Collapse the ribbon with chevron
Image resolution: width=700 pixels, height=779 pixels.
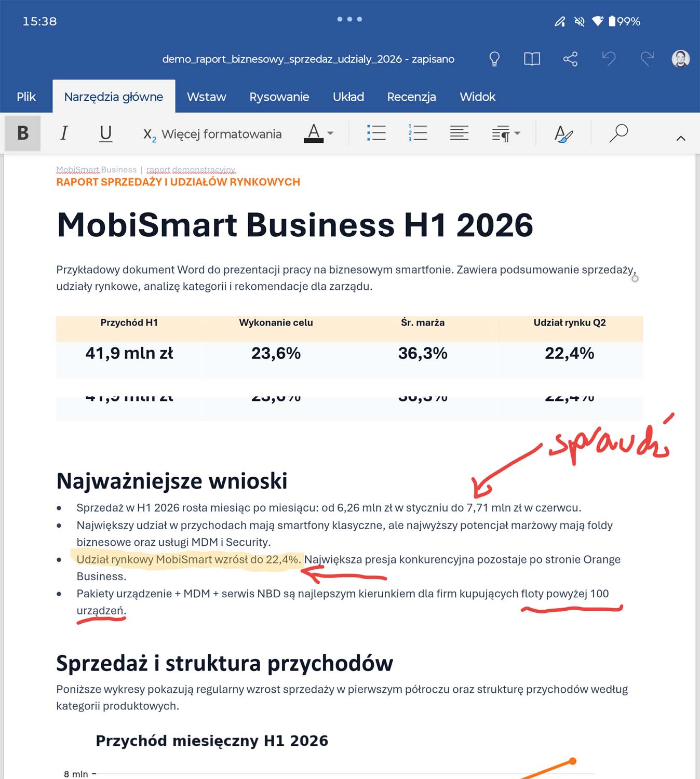pyautogui.click(x=681, y=138)
